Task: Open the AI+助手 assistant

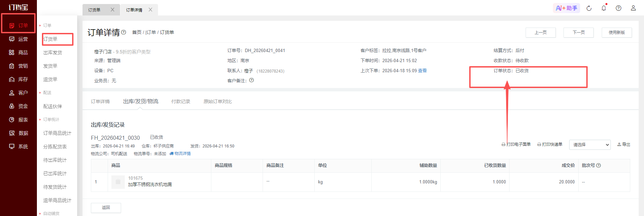Action: click(567, 8)
